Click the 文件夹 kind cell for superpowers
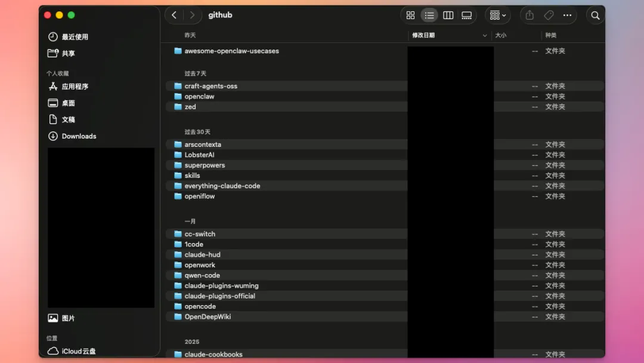 click(x=555, y=165)
